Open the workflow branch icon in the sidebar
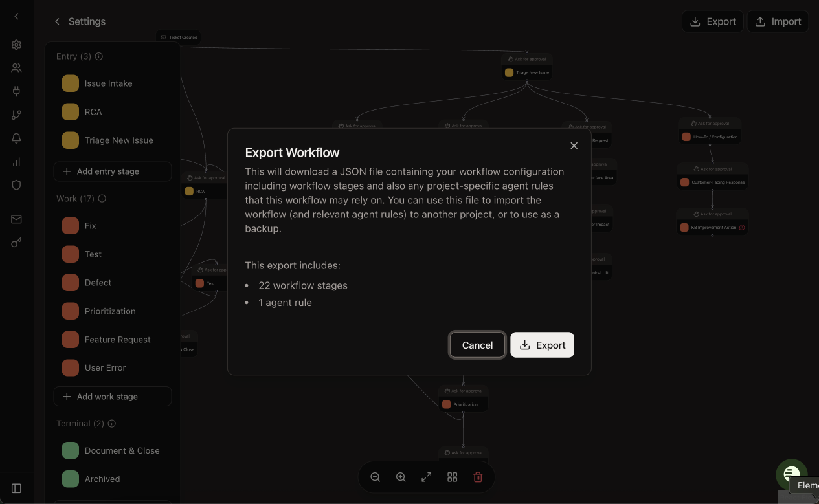The height and width of the screenshot is (504, 819). click(x=16, y=114)
